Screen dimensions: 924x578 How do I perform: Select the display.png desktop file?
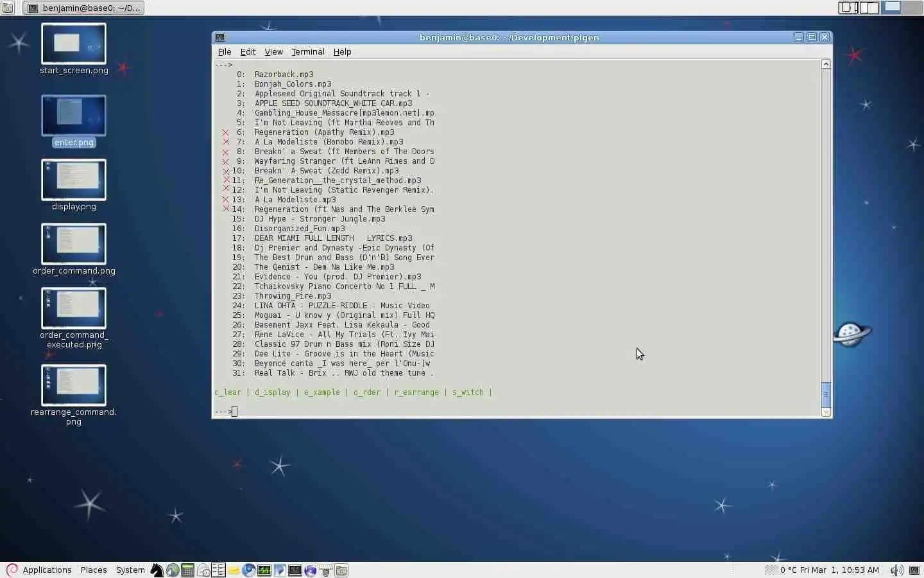pos(74,186)
